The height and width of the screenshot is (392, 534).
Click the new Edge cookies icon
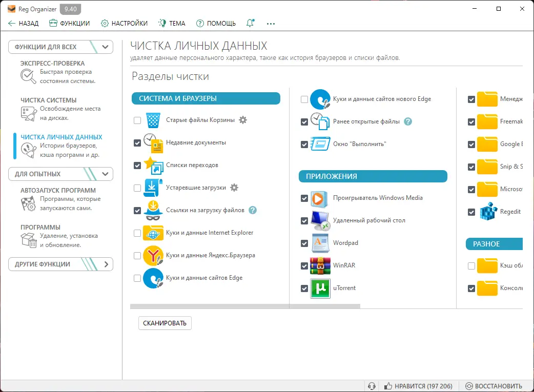(320, 99)
